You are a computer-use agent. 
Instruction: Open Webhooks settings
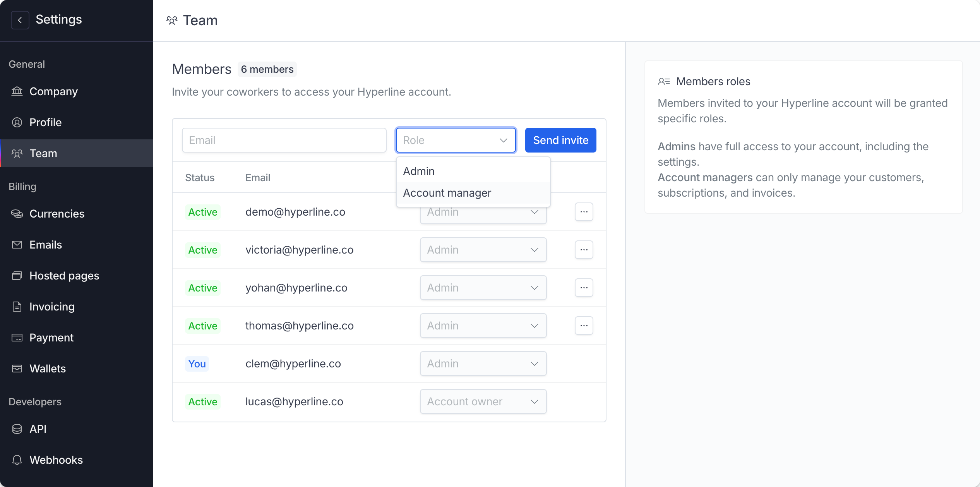(x=77, y=460)
